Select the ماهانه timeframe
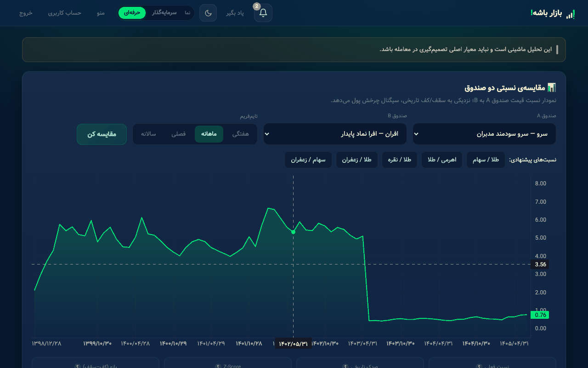This screenshot has width=588, height=368. coord(209,134)
